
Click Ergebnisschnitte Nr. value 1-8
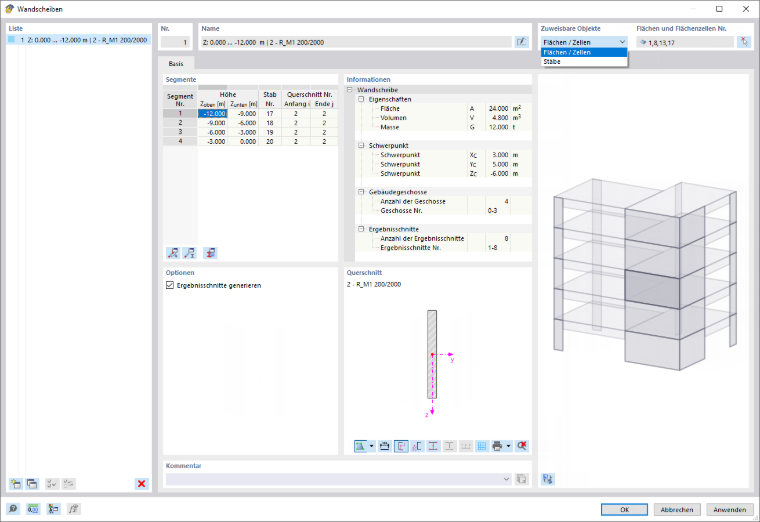(x=492, y=248)
